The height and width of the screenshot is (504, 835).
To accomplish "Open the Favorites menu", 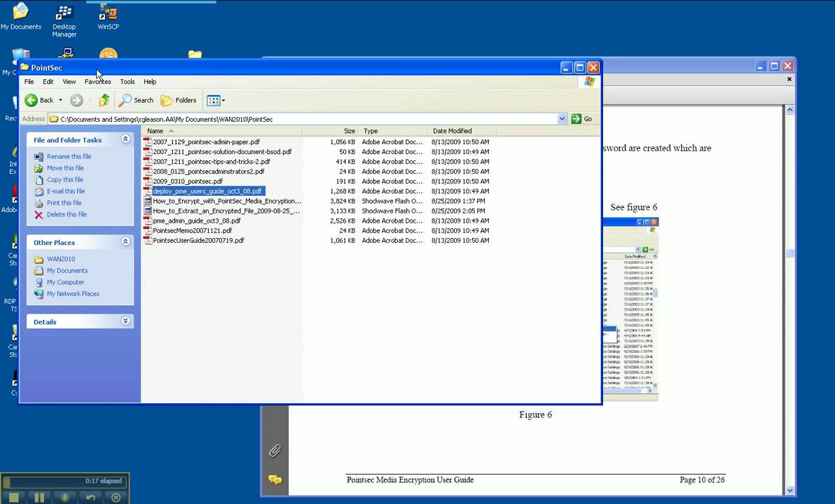I will tap(97, 81).
